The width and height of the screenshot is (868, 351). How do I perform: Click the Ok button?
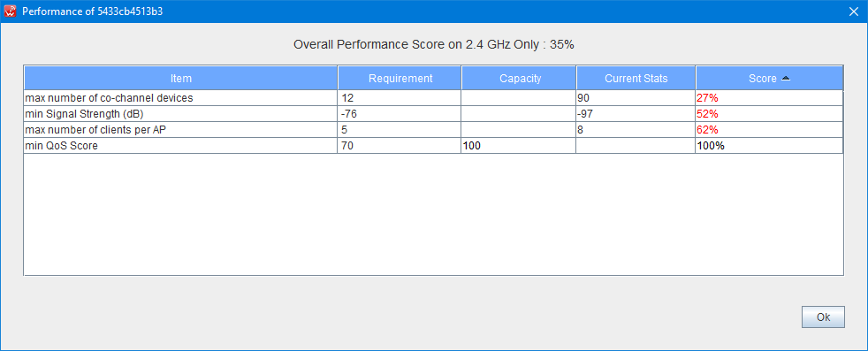[x=823, y=317]
